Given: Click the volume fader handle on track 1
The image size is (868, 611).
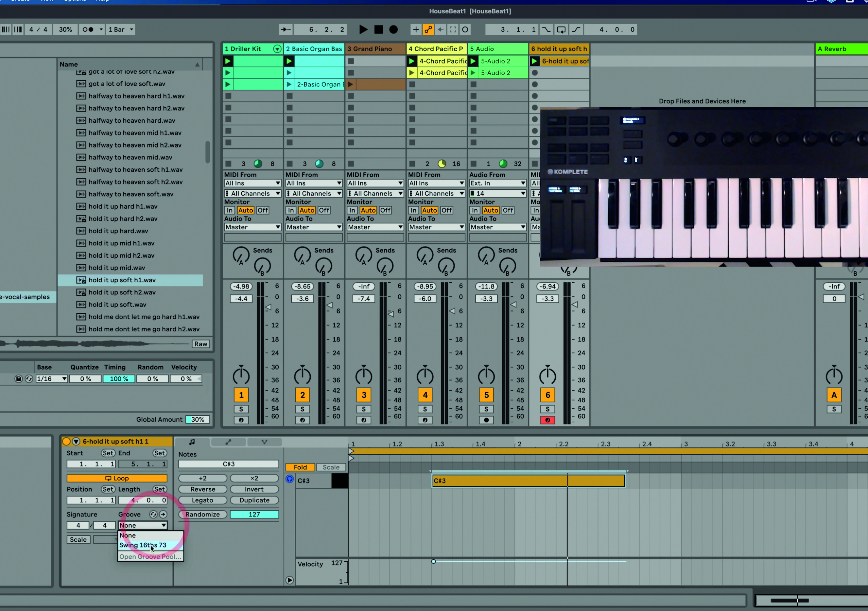Looking at the screenshot, I should point(268,307).
